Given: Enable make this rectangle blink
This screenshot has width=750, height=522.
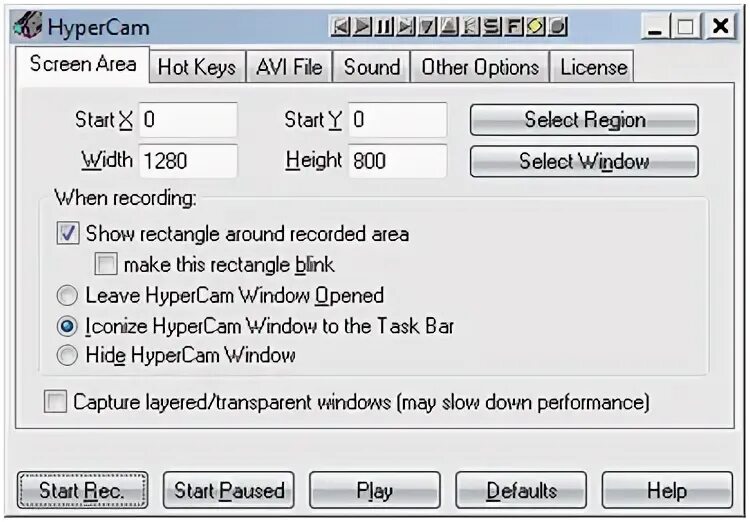Looking at the screenshot, I should click(x=106, y=264).
